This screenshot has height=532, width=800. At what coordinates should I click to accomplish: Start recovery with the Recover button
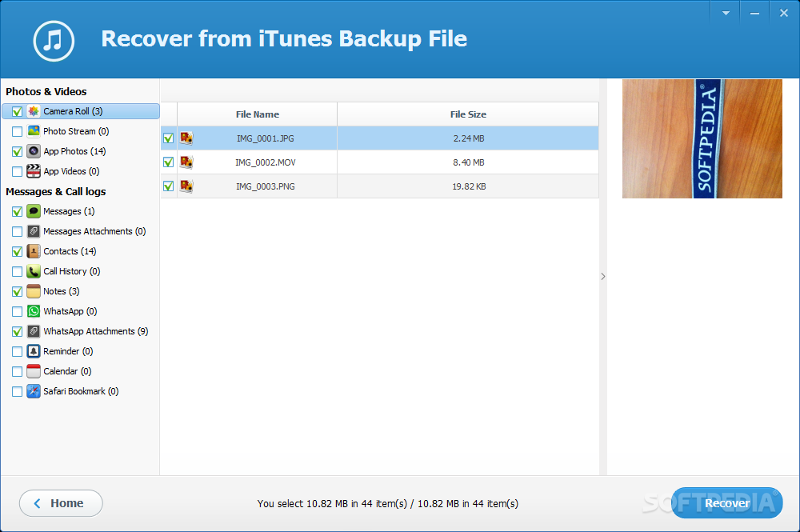(x=726, y=503)
